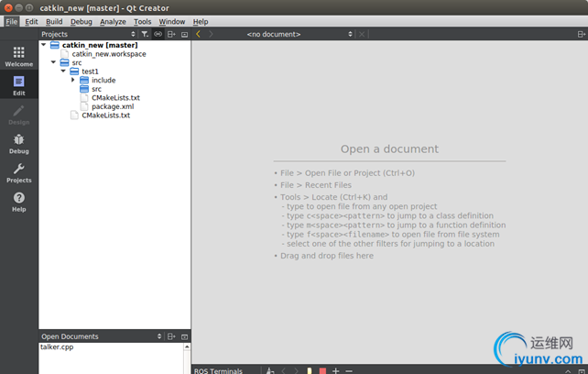
Task: Click the ROS Terminals pane label
Action: 218,370
